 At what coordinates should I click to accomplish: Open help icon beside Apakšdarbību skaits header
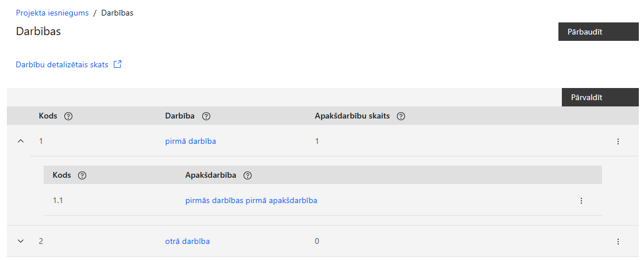coord(401,116)
